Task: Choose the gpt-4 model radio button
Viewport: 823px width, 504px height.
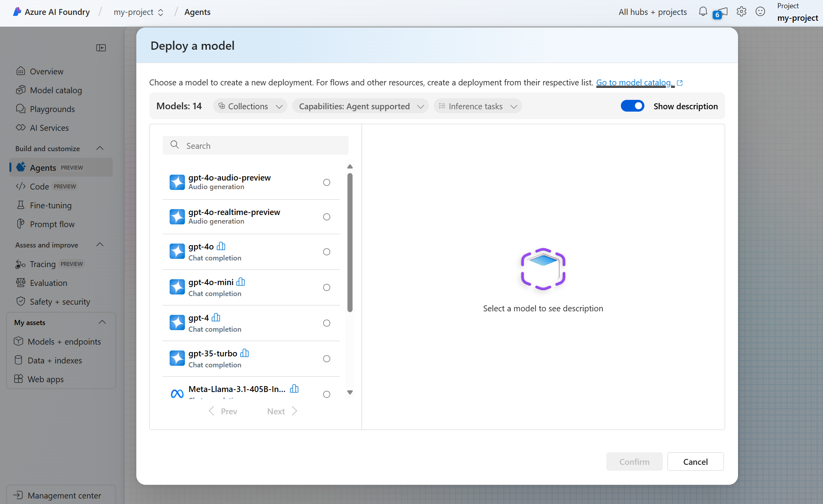Action: tap(326, 323)
